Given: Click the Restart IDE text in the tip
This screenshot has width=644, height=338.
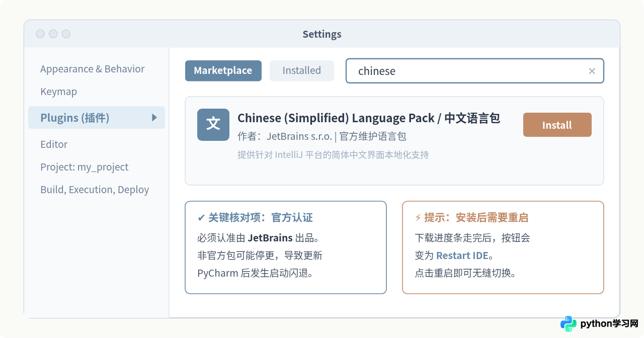Looking at the screenshot, I should pos(462,256).
